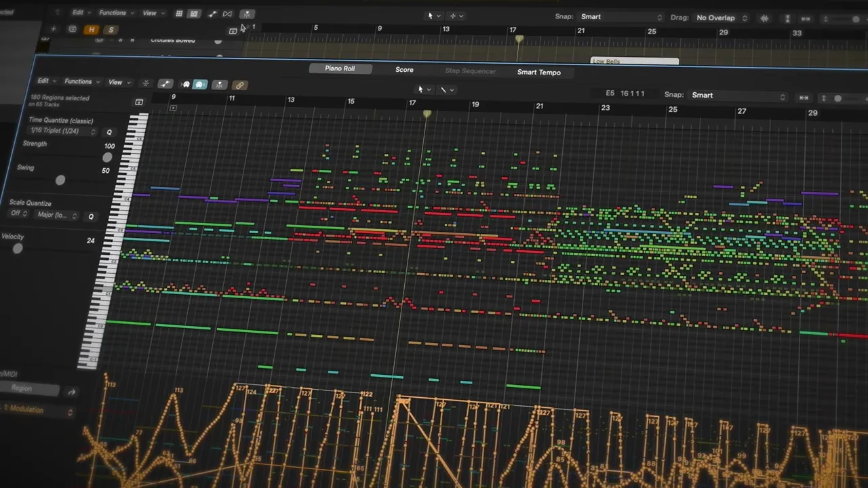The height and width of the screenshot is (488, 868).
Task: Toggle automation display in the Piano Roll toolbar
Action: tap(165, 84)
